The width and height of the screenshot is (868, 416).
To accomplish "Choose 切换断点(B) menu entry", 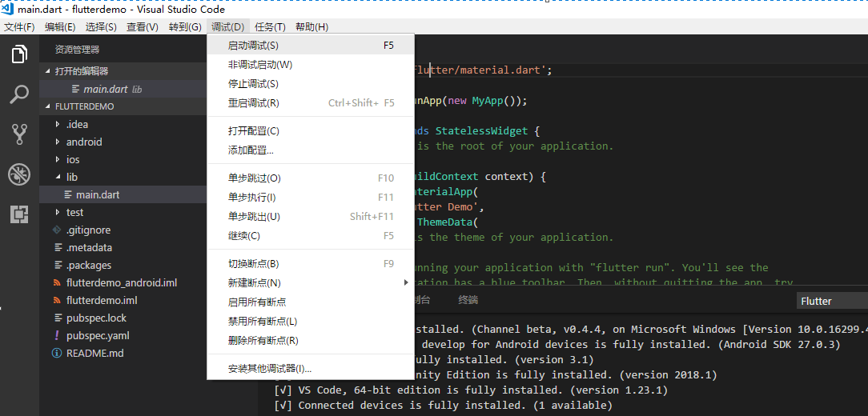I will [x=311, y=264].
